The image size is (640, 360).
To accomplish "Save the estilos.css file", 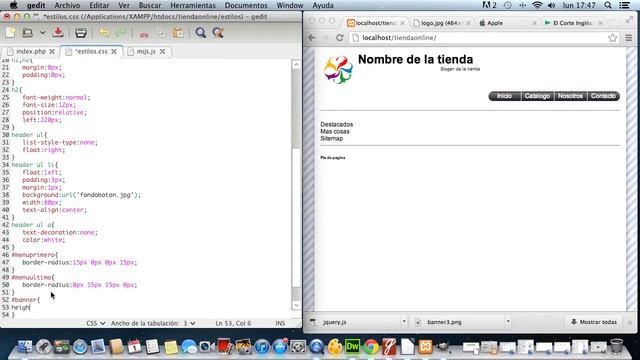I will point(58,32).
